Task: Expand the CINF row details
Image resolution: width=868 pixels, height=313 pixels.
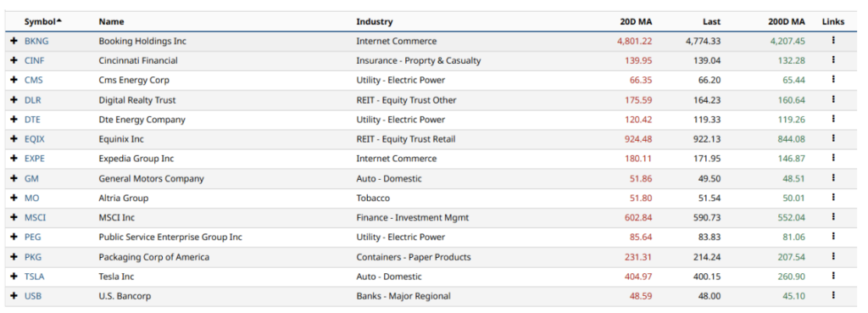Action: point(14,60)
